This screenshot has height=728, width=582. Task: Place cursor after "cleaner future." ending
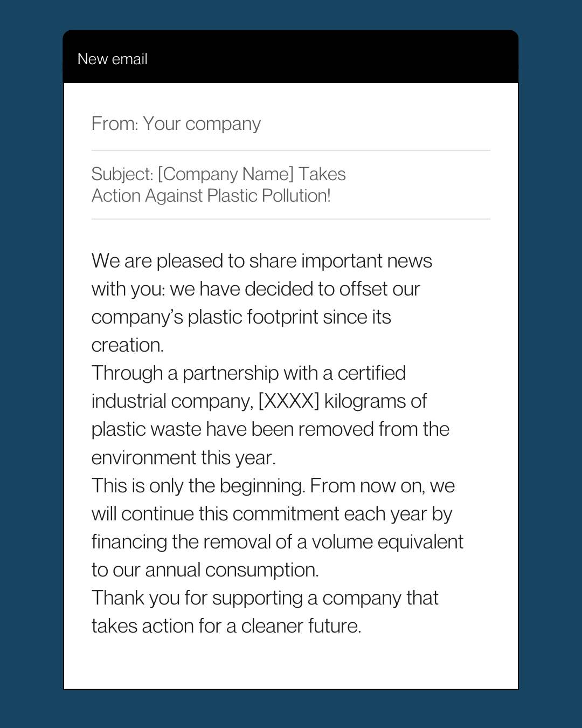362,626
